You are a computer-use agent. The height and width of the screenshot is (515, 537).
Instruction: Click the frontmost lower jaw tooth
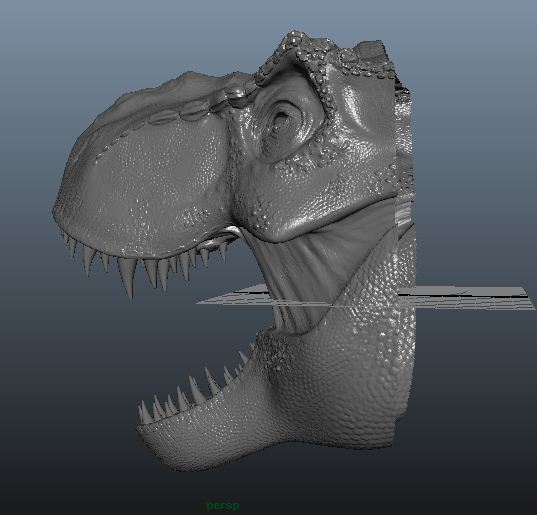click(x=141, y=413)
